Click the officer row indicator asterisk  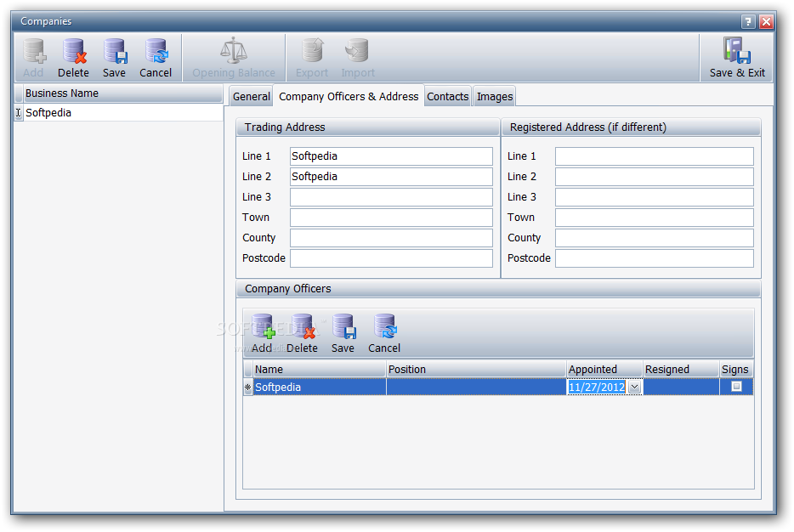tap(247, 388)
